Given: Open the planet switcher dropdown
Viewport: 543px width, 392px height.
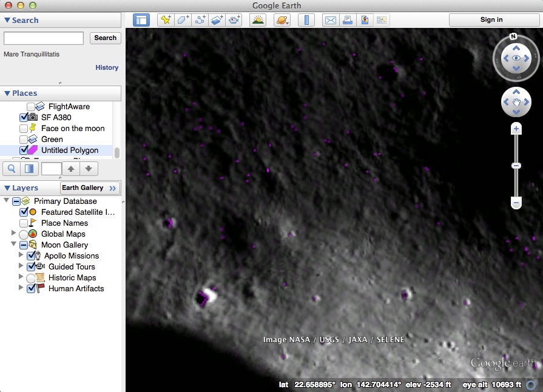Looking at the screenshot, I should click(x=282, y=20).
